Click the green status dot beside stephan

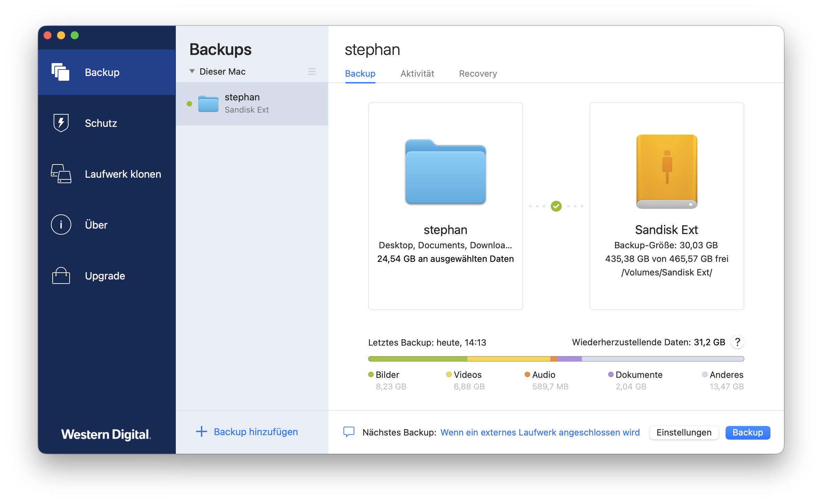[189, 104]
